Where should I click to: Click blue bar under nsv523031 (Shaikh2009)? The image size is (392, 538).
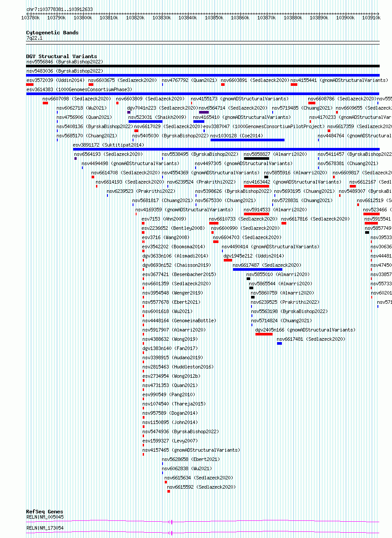[x=145, y=122]
